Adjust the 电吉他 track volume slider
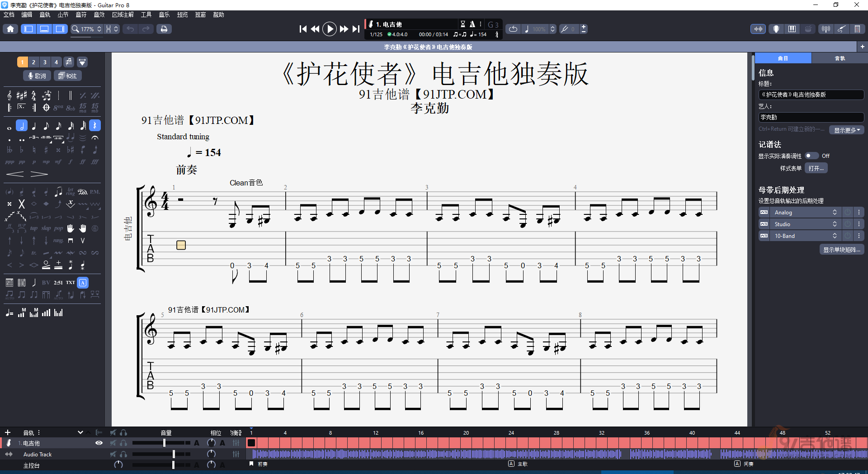Image resolution: width=868 pixels, height=474 pixels. [x=161, y=443]
